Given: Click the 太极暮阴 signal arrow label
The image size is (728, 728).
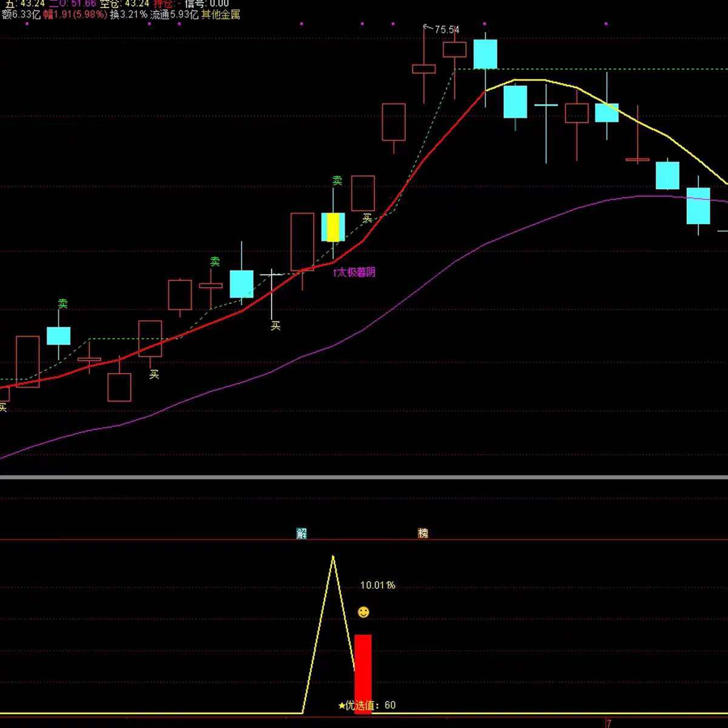Looking at the screenshot, I should pyautogui.click(x=354, y=272).
